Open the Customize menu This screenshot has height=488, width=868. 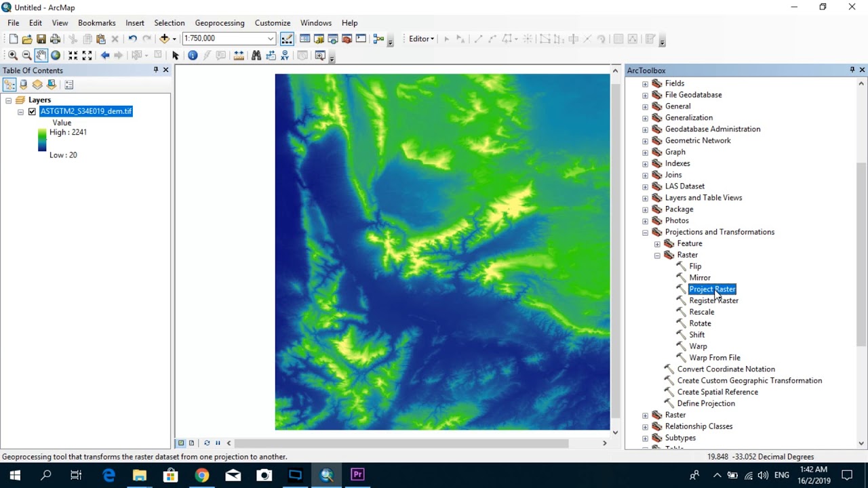(273, 23)
